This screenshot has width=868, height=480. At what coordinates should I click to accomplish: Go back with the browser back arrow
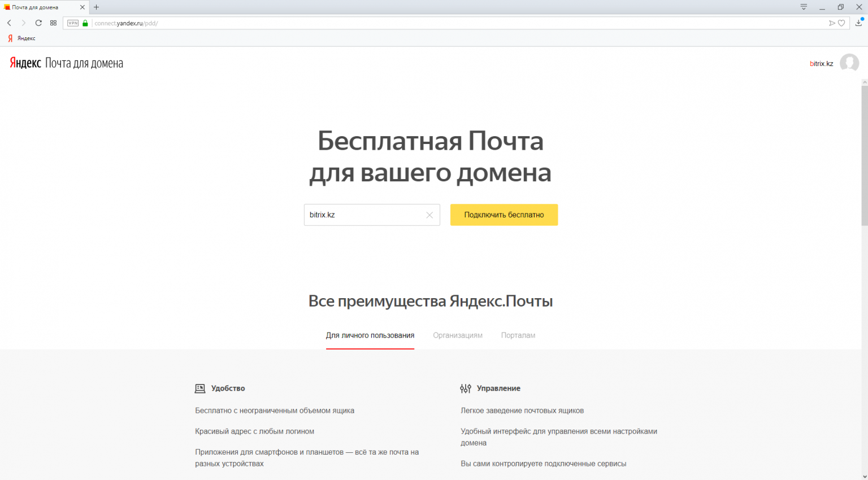coord(9,23)
